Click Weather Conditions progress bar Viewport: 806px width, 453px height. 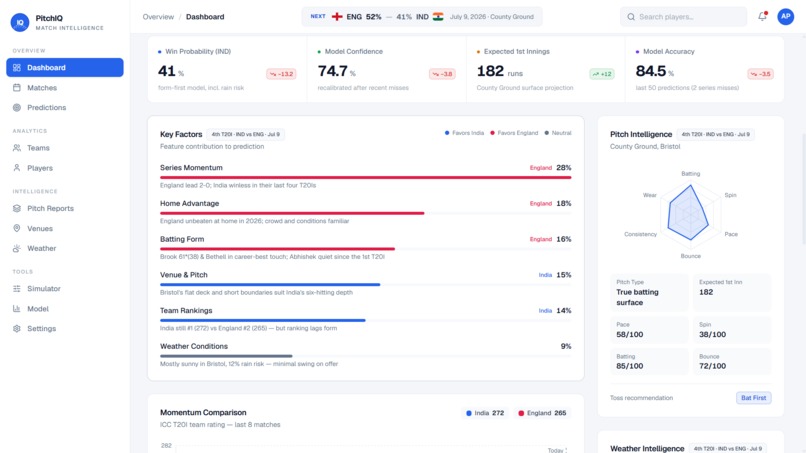point(365,356)
